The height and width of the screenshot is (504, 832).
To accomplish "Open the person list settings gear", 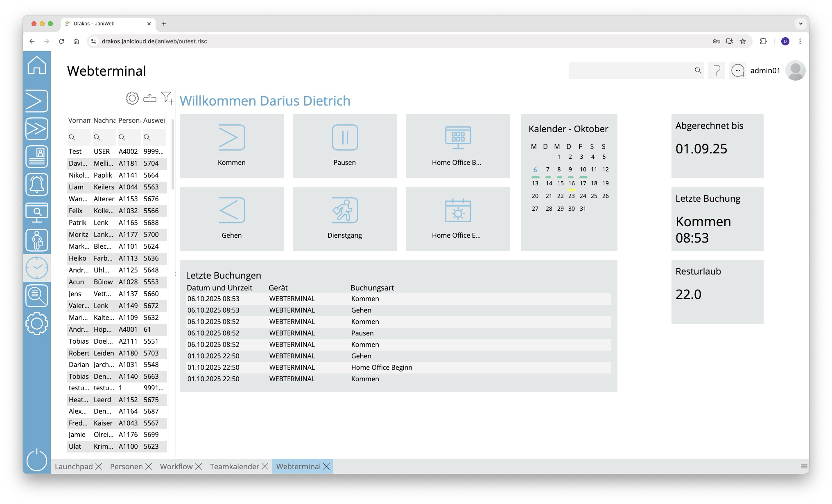I will pos(132,98).
